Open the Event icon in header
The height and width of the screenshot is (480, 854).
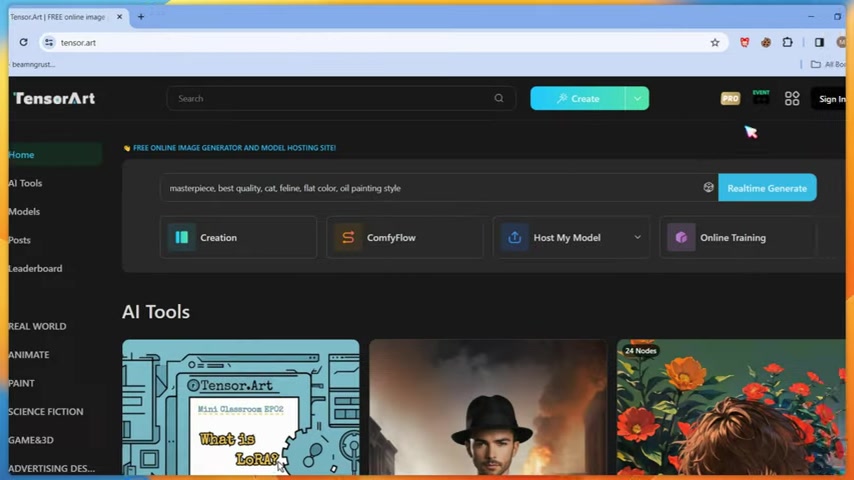(x=761, y=97)
